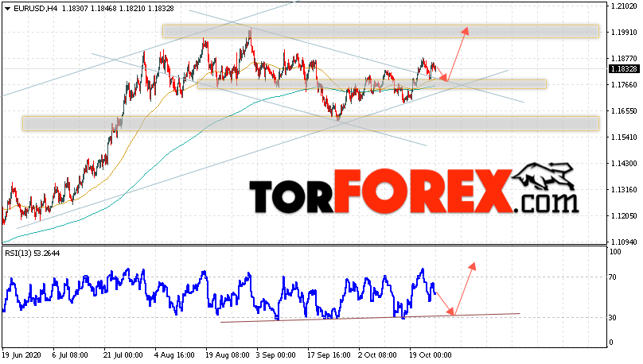Select the 1.14300 price axis label
643x364 pixels.
(x=624, y=164)
